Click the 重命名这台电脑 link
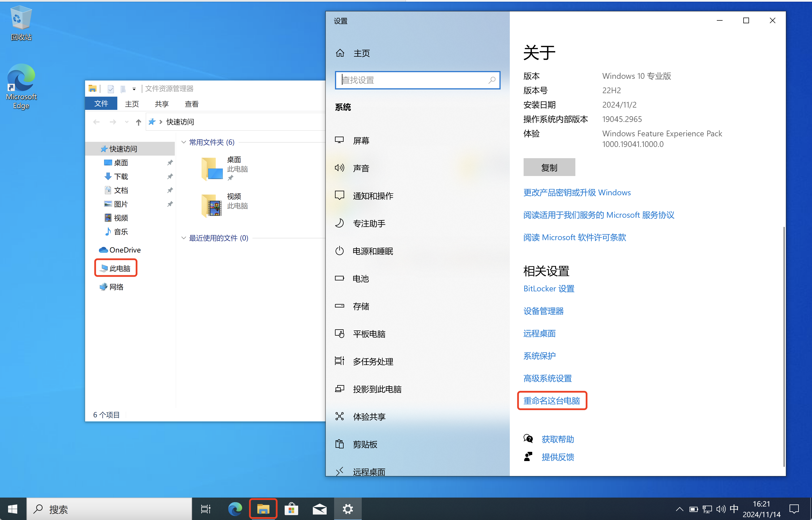Viewport: 812px width, 520px height. 551,401
